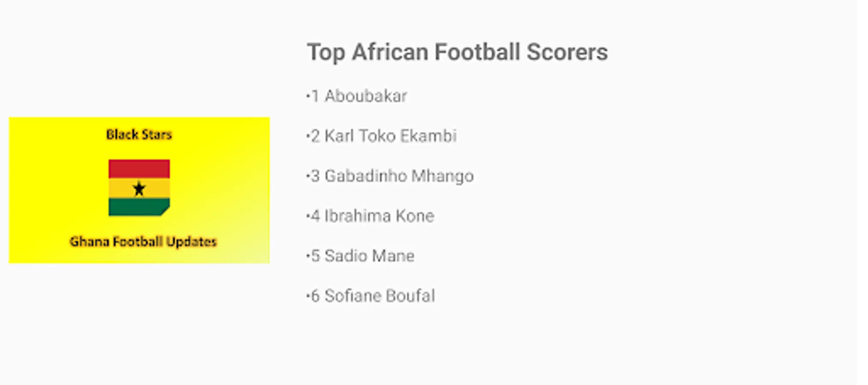Click the number 6 beside Sofiane Boufal
This screenshot has width=868, height=385.
pyautogui.click(x=315, y=296)
